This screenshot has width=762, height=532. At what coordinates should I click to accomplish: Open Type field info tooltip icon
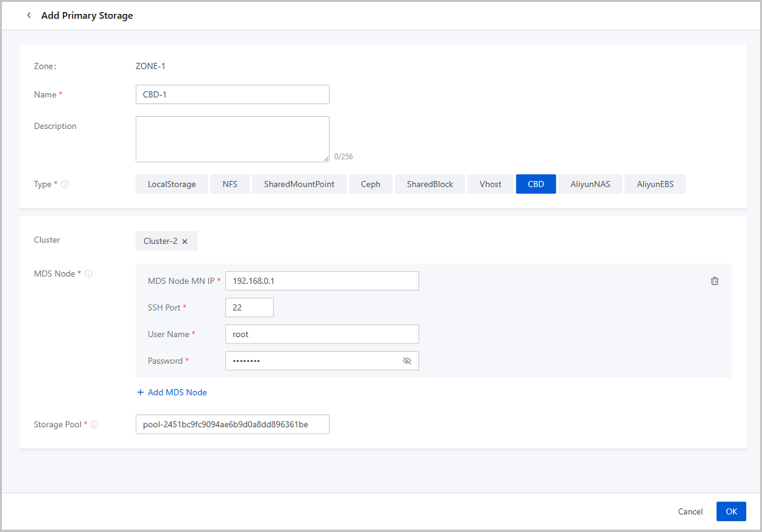pyautogui.click(x=65, y=184)
